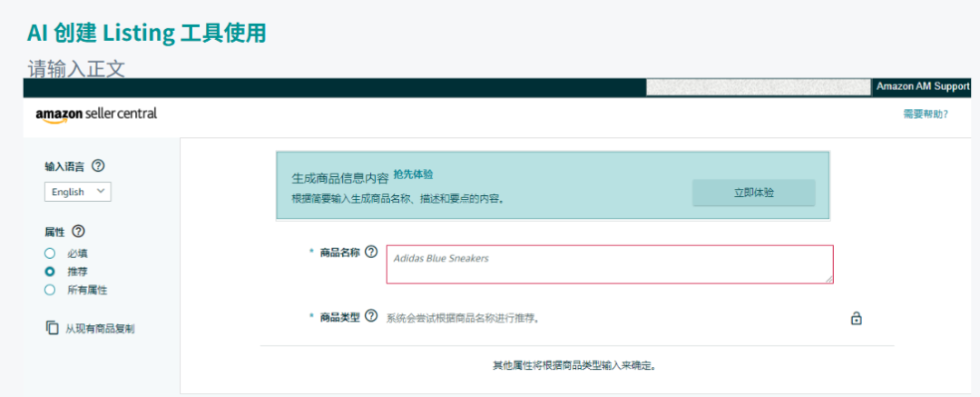Click the 从现有商品复制 link text

[100, 328]
